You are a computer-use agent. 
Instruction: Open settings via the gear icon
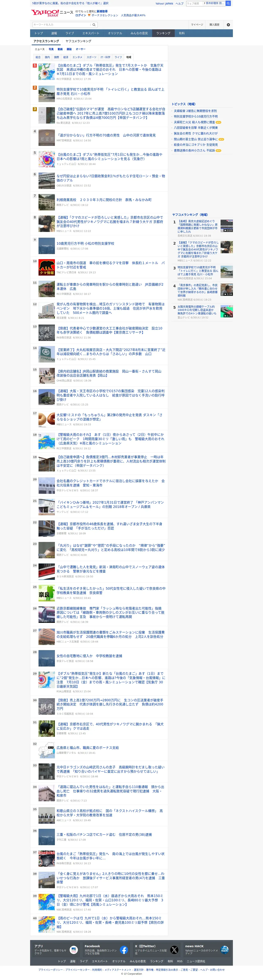coord(228,25)
